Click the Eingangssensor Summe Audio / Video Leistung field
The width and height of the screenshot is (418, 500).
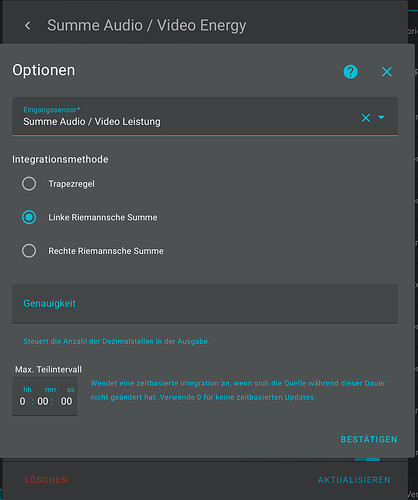tap(205, 116)
